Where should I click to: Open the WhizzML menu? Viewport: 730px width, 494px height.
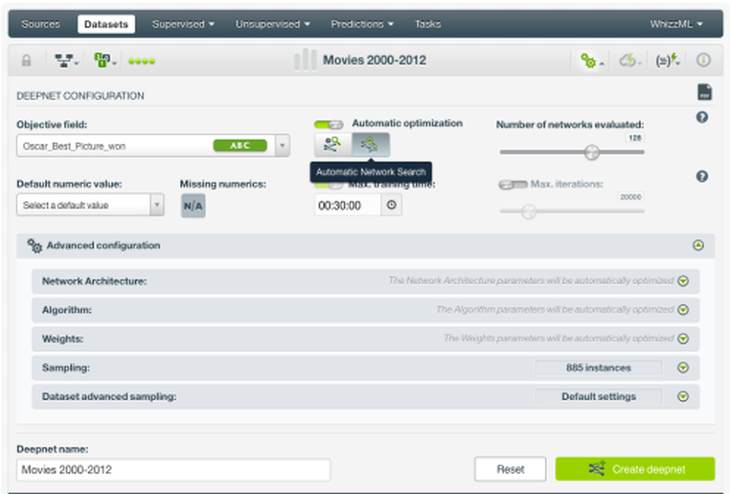pyautogui.click(x=676, y=24)
